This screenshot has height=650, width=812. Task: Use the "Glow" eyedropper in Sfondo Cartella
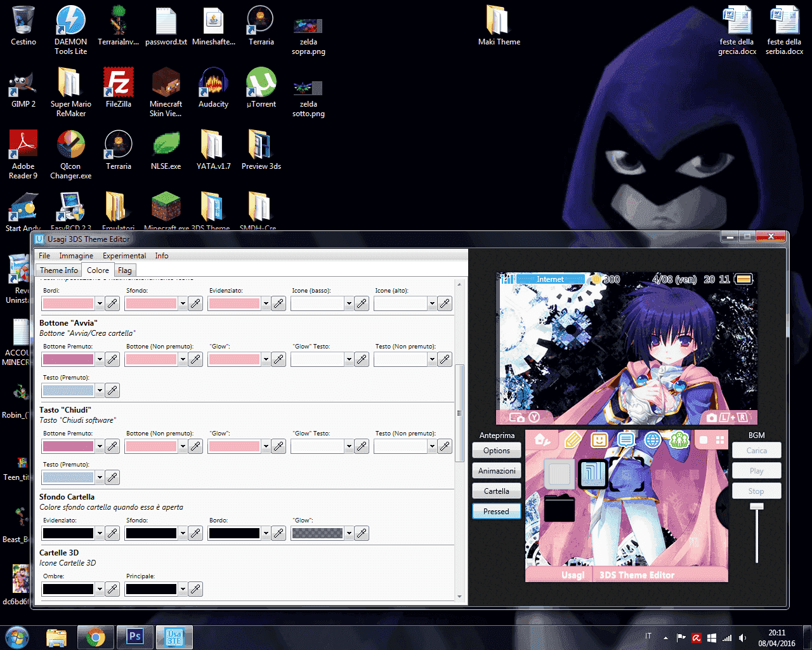(x=362, y=533)
